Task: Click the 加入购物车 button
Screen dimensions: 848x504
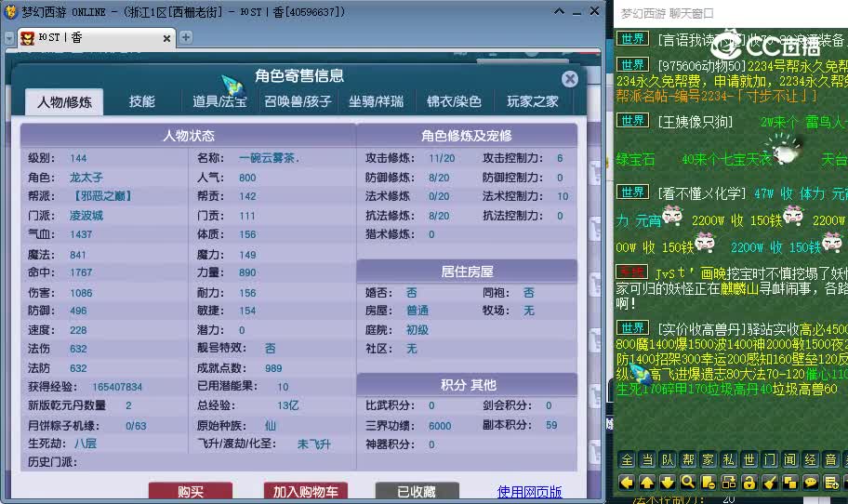Action: click(x=305, y=492)
